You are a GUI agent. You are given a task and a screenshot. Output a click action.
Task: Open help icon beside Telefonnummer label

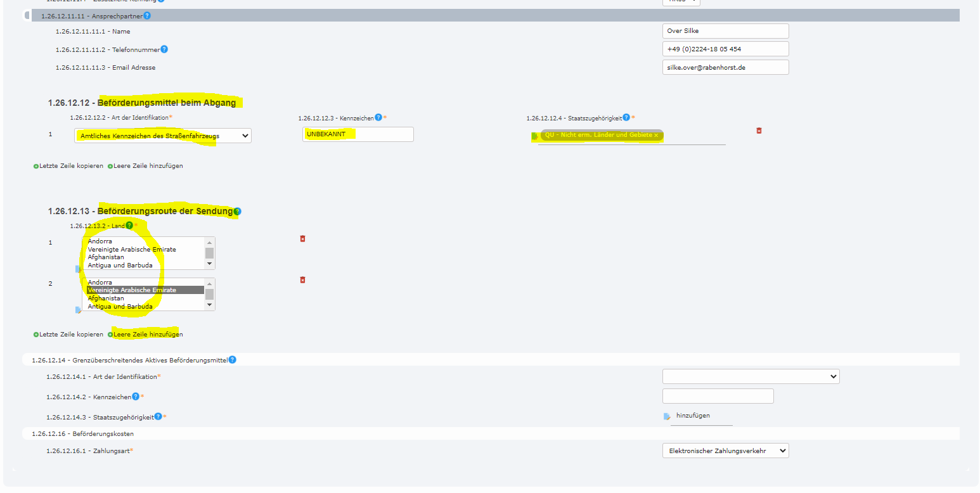[164, 49]
